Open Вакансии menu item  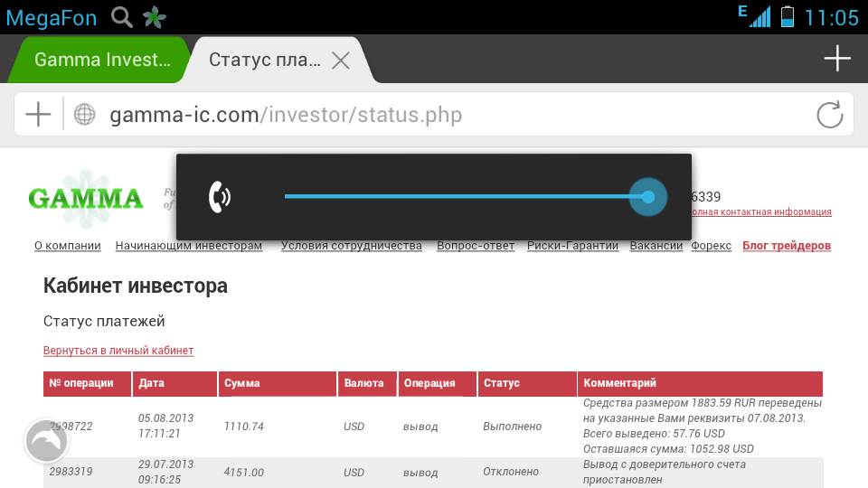pyautogui.click(x=656, y=246)
